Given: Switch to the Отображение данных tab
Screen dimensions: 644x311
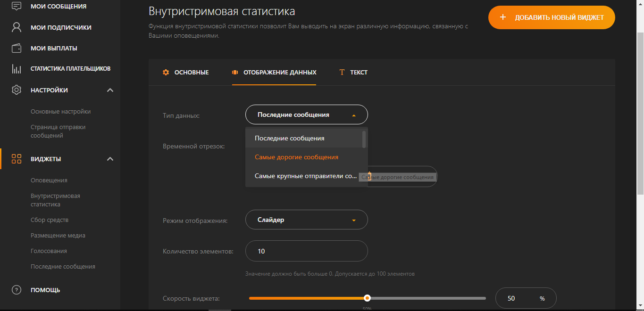Looking at the screenshot, I should click(x=274, y=73).
